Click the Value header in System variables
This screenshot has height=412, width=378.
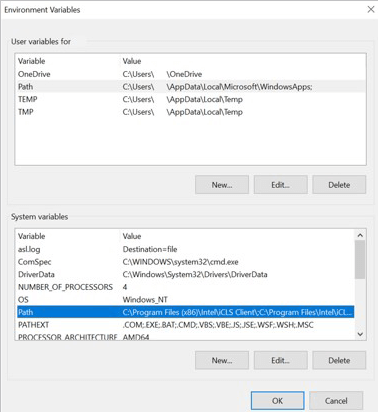coord(132,236)
